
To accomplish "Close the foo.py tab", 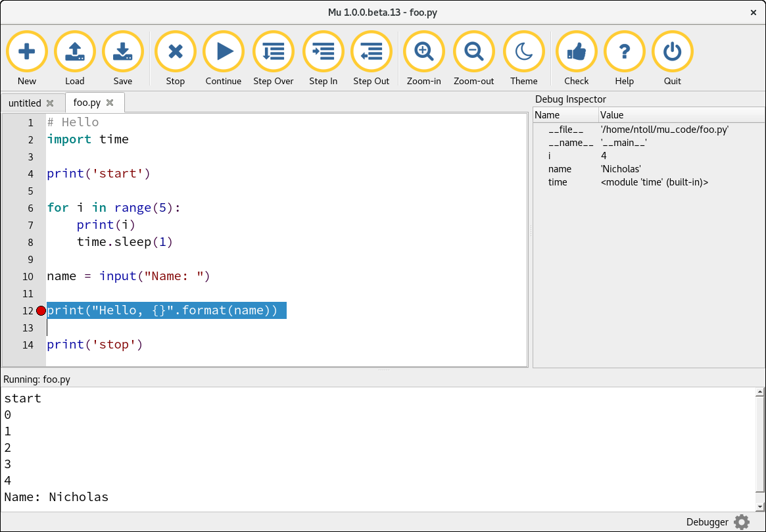I will (x=110, y=103).
